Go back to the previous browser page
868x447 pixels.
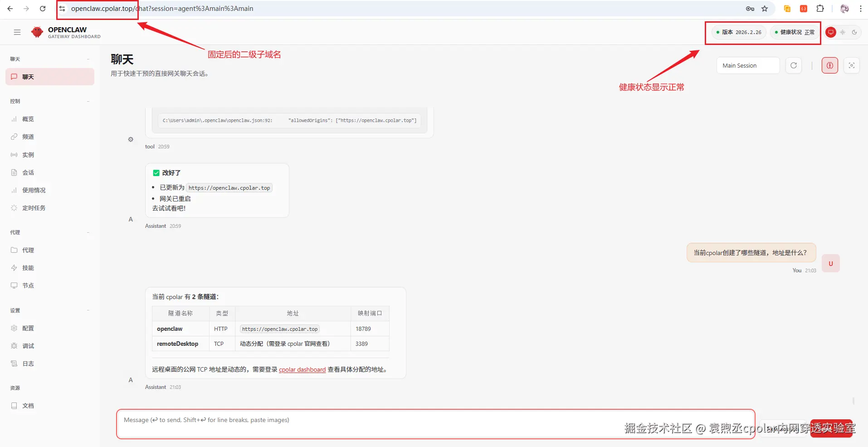point(10,9)
